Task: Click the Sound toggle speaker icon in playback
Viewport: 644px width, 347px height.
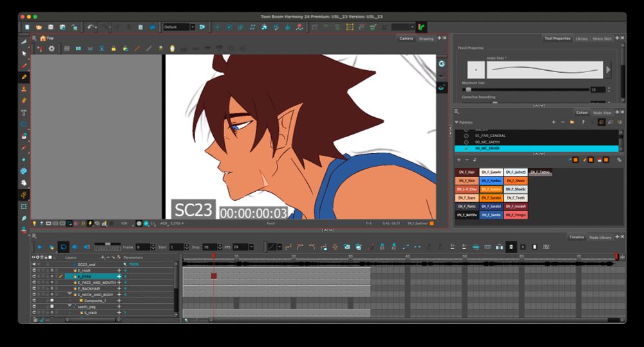Action: pos(75,247)
